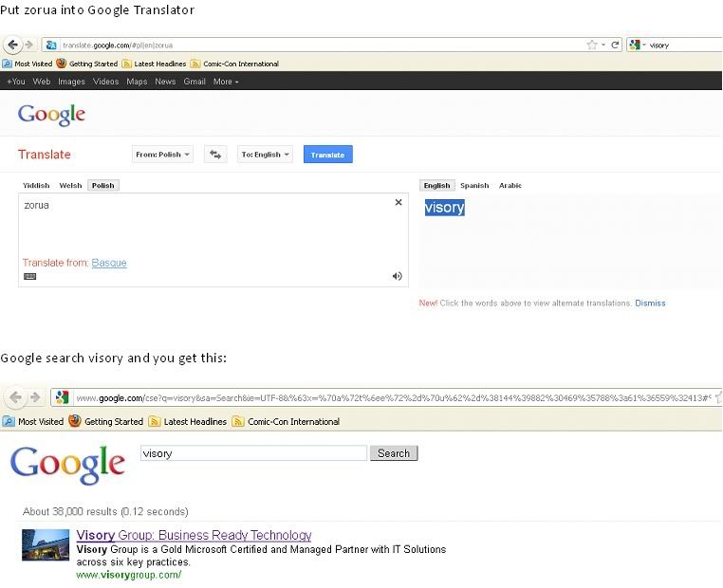This screenshot has width=723, height=588.
Task: Open Most Visited bookmark in the top browser
Action: (x=28, y=64)
